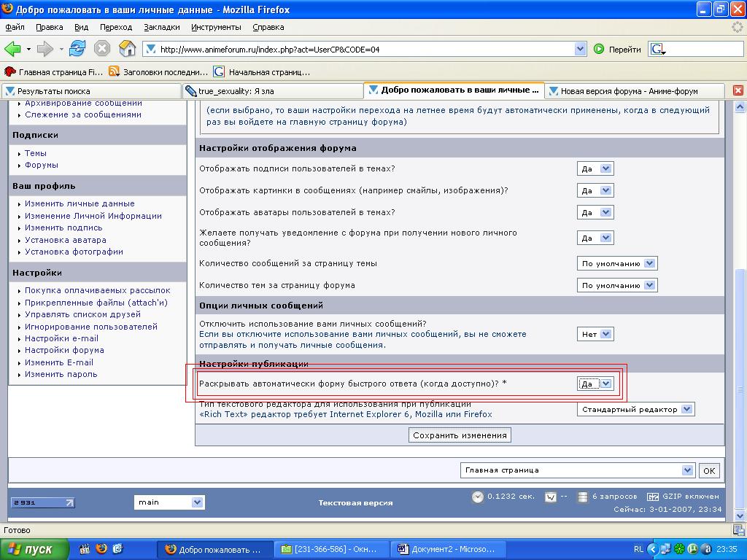
Task: Open messages per topic page dropdown
Action: (x=617, y=263)
